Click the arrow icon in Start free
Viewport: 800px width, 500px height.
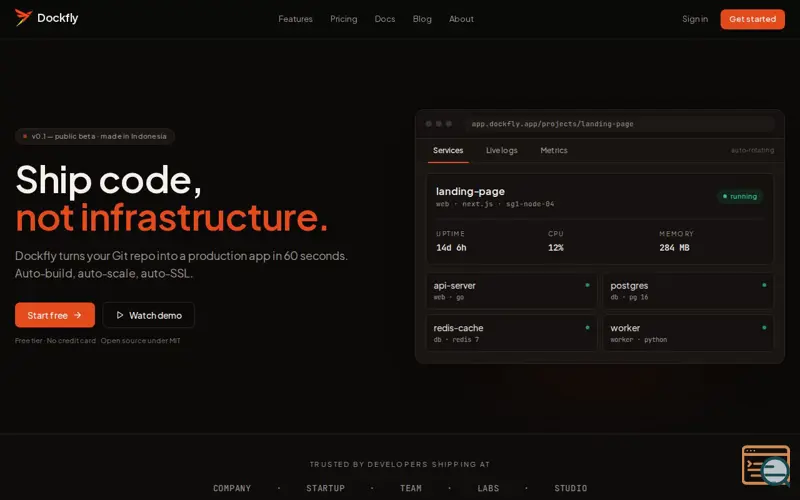click(x=78, y=315)
